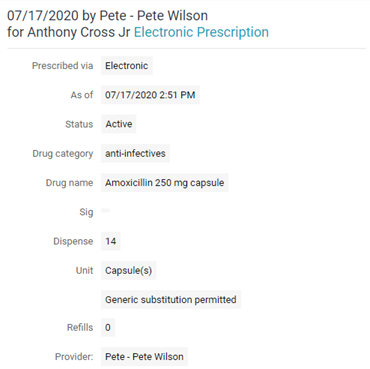Click the Dispense label
The image size is (370, 369).
pos(73,241)
